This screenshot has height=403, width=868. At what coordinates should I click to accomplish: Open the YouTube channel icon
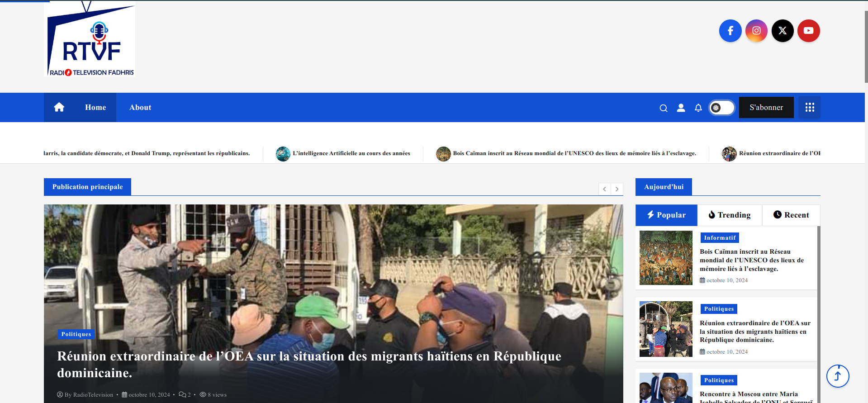[808, 31]
